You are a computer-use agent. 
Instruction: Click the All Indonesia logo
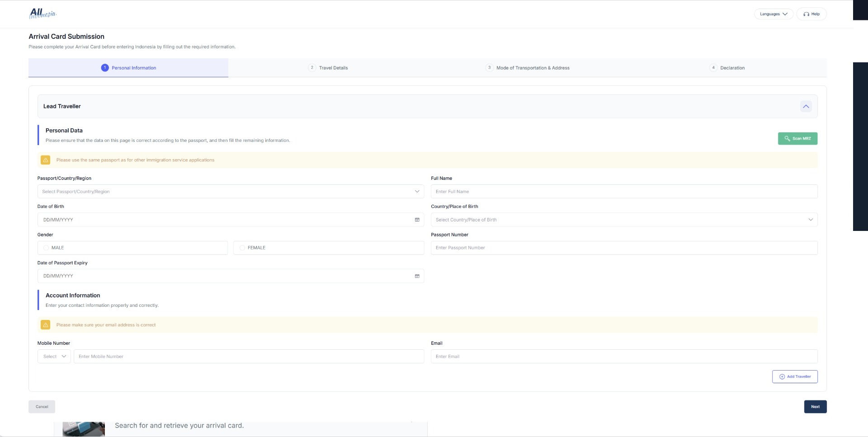coord(43,14)
